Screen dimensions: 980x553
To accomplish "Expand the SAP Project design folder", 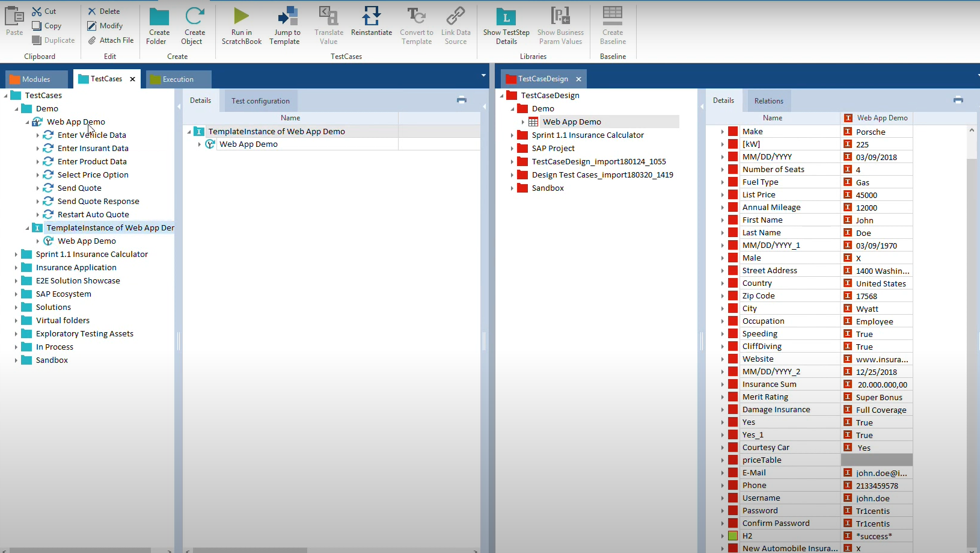I will pyautogui.click(x=512, y=149).
